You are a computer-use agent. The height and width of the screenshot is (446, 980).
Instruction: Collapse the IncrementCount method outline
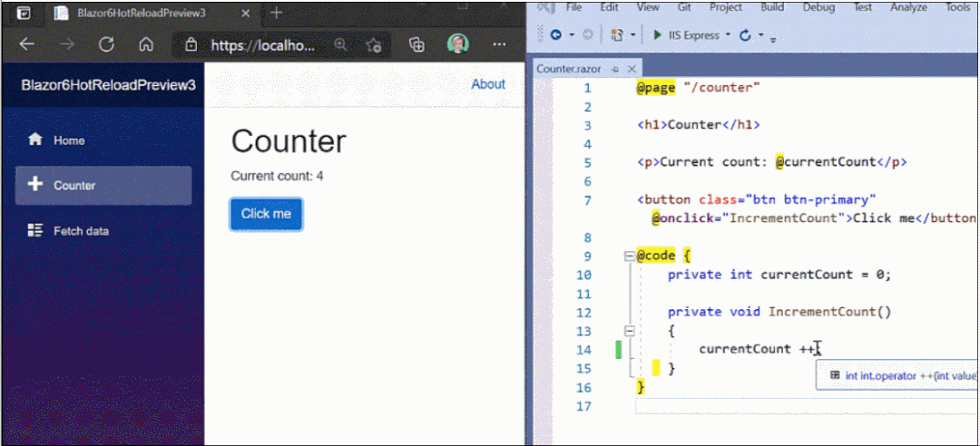pos(630,331)
